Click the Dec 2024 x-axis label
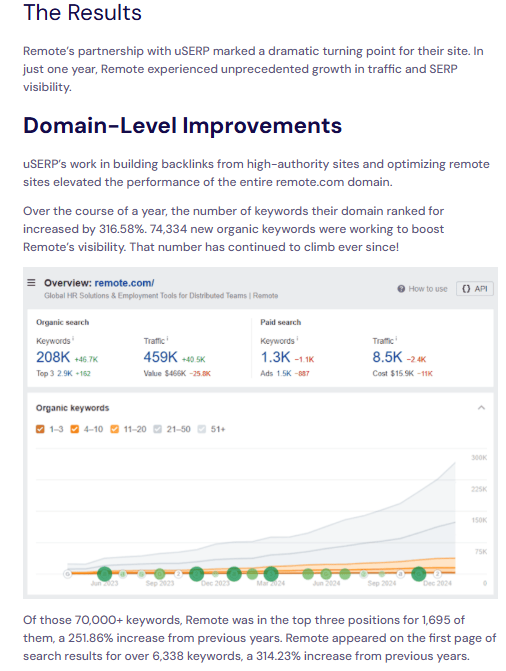 (438, 583)
